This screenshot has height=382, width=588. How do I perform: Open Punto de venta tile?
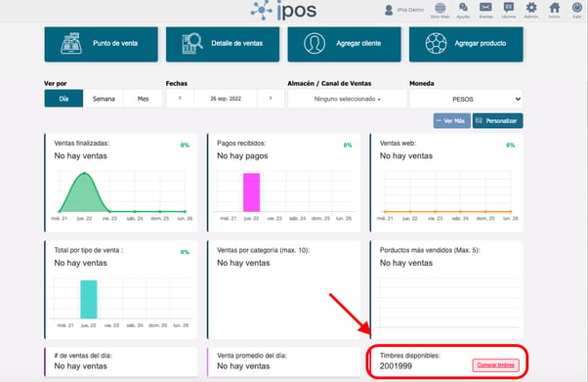click(102, 44)
